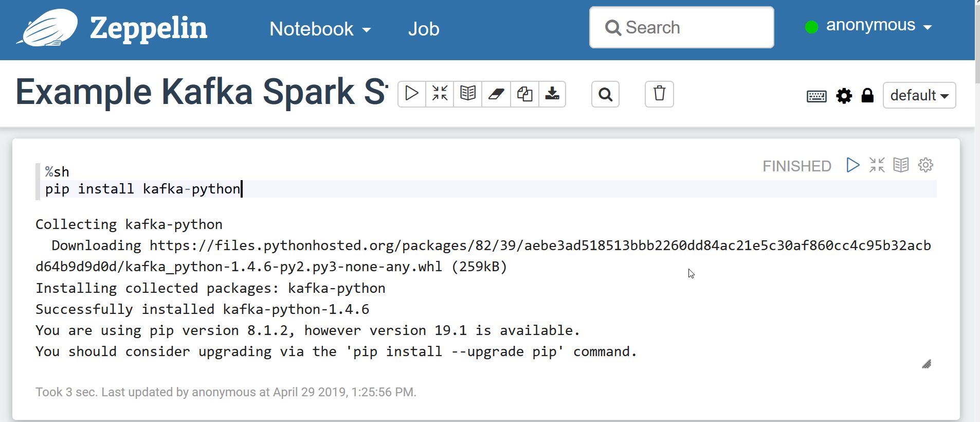Image resolution: width=980 pixels, height=422 pixels.
Task: Click the pip version 8.1.2 warning line
Action: tap(307, 330)
